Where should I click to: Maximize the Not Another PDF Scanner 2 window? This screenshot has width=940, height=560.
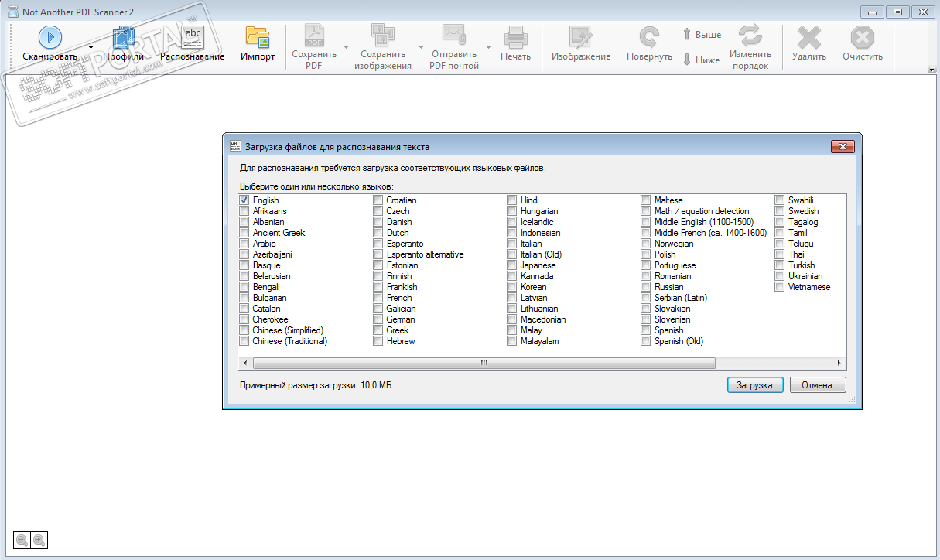point(898,11)
